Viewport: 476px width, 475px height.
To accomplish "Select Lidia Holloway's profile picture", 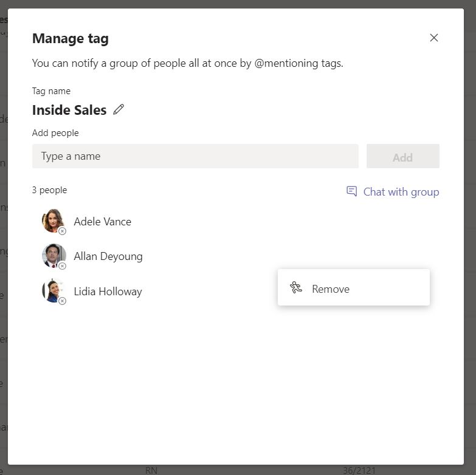I will pyautogui.click(x=53, y=290).
